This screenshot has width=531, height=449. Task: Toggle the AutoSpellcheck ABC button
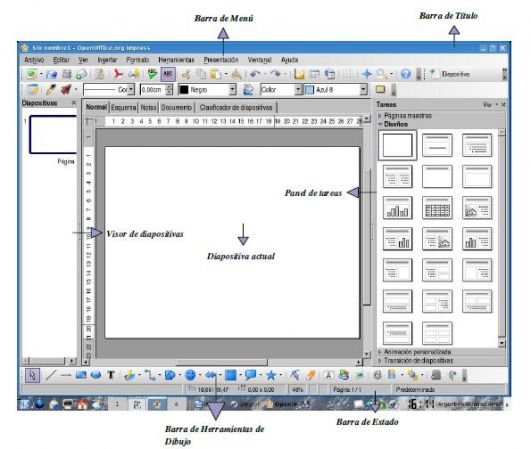coord(168,74)
